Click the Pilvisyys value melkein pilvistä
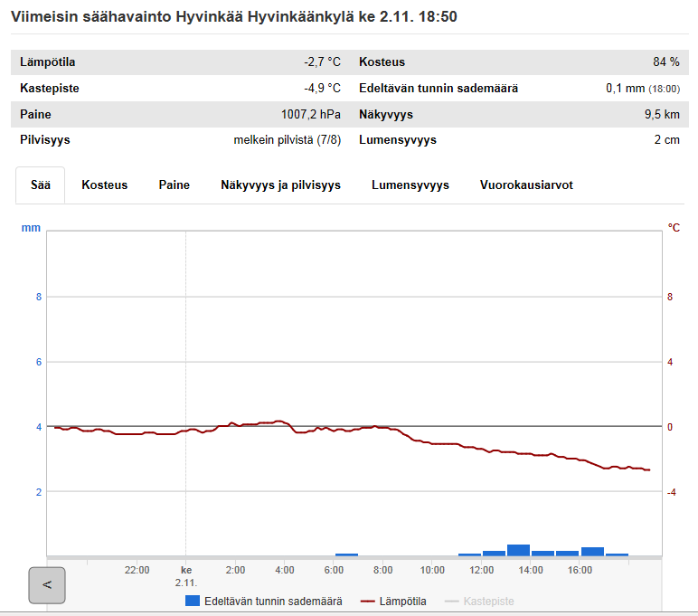Image resolution: width=698 pixels, height=616 pixels. [x=287, y=140]
